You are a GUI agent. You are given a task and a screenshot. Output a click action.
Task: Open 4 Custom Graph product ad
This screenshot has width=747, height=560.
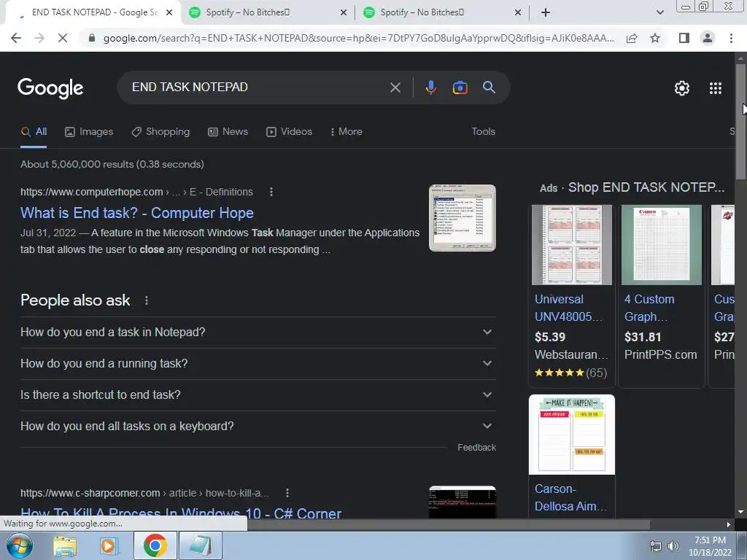pyautogui.click(x=649, y=308)
